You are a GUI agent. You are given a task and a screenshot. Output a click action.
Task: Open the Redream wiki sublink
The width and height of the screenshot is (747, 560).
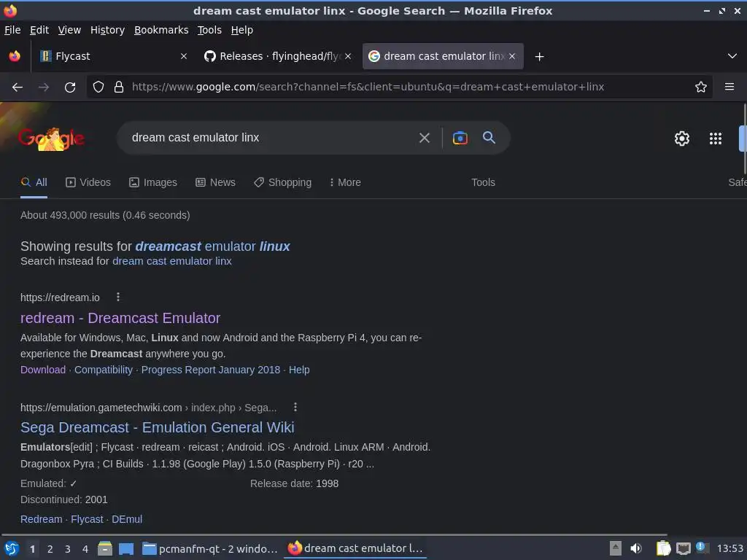click(x=42, y=519)
